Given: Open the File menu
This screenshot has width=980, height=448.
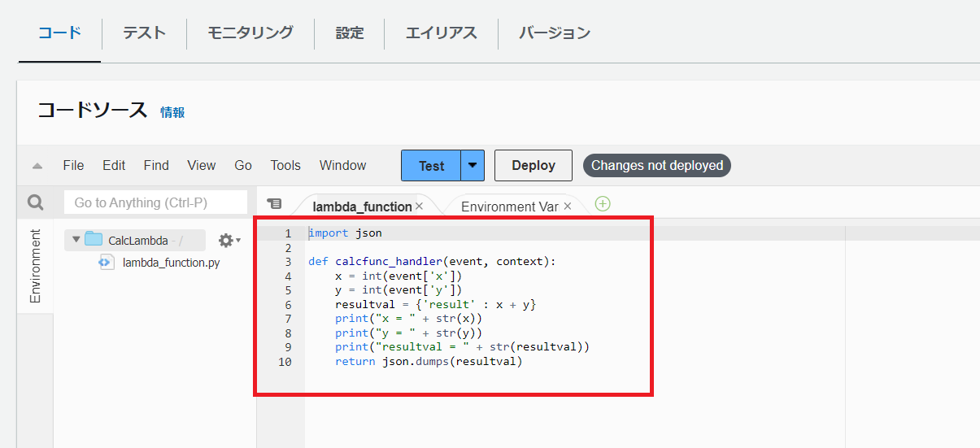Looking at the screenshot, I should coord(73,165).
